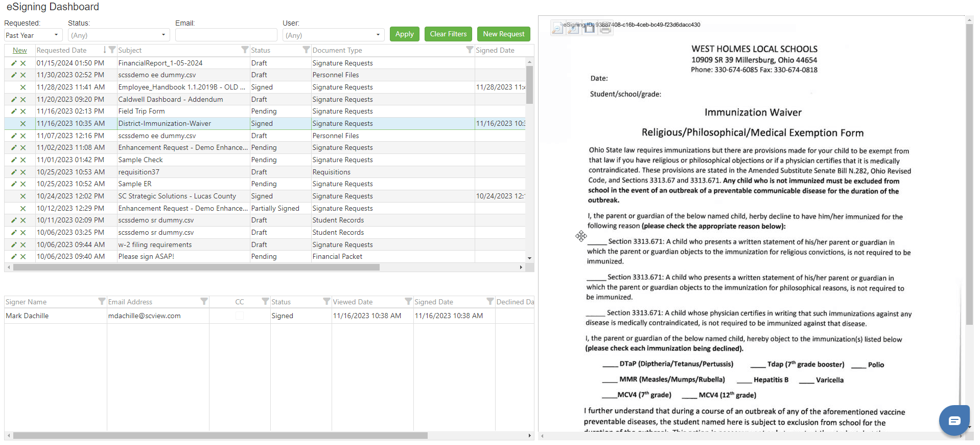This screenshot has width=980, height=445.
Task: Click the Apply button
Action: [405, 34]
